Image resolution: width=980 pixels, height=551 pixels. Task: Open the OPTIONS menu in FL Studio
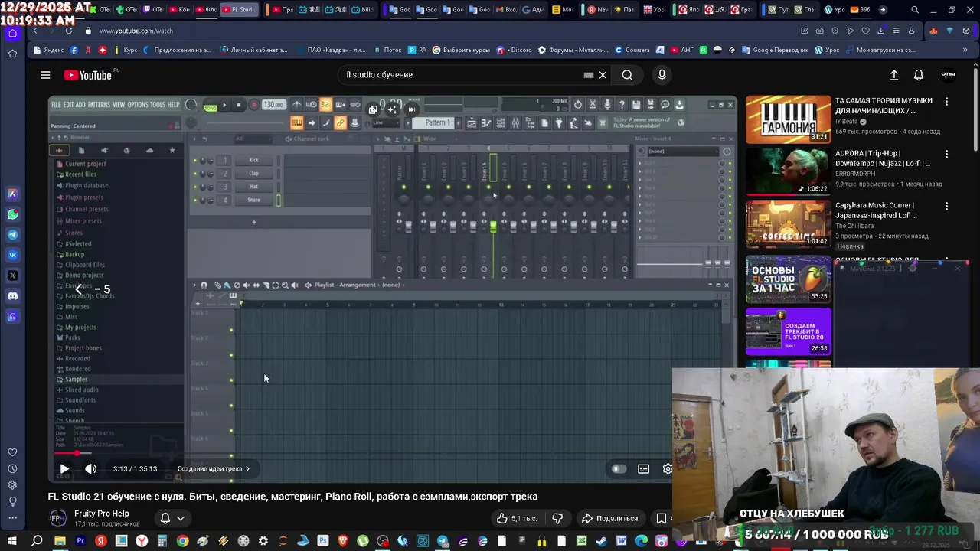point(138,105)
